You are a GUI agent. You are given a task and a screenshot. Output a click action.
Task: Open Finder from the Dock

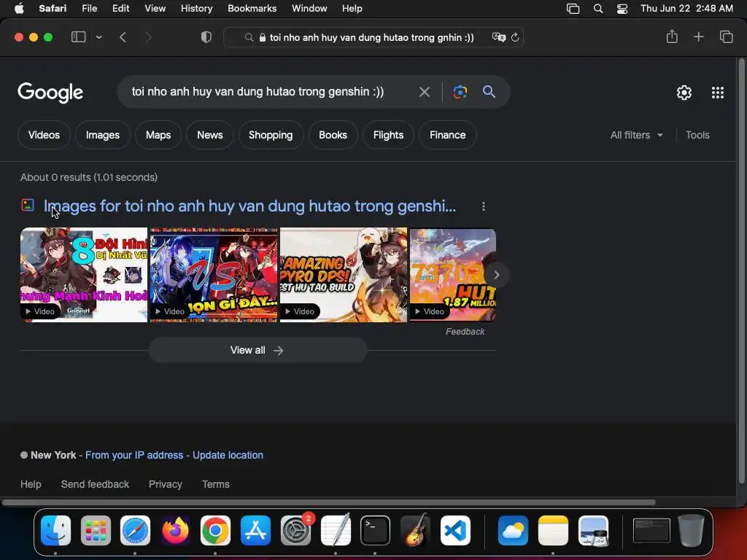55,530
